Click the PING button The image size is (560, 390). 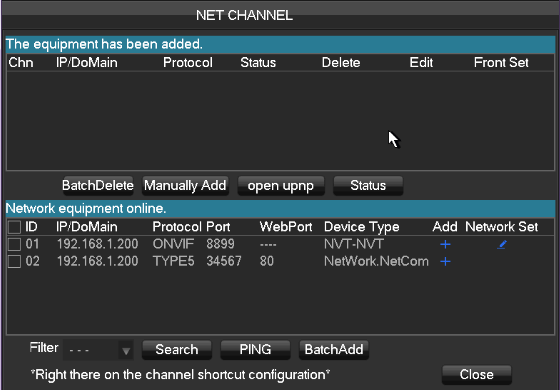coord(255,350)
